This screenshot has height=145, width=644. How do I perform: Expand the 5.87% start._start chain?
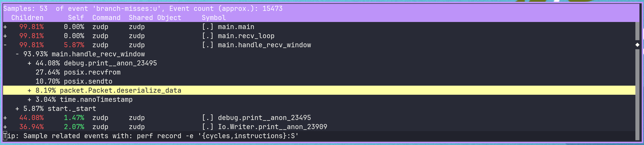coord(17,109)
